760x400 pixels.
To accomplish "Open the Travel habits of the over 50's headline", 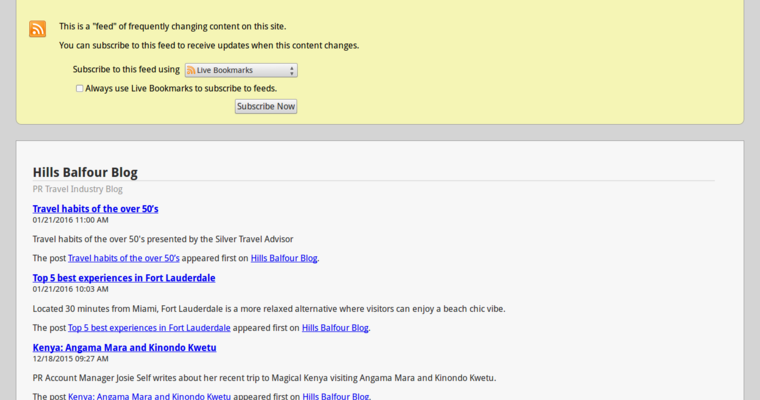I will pyautogui.click(x=95, y=209).
